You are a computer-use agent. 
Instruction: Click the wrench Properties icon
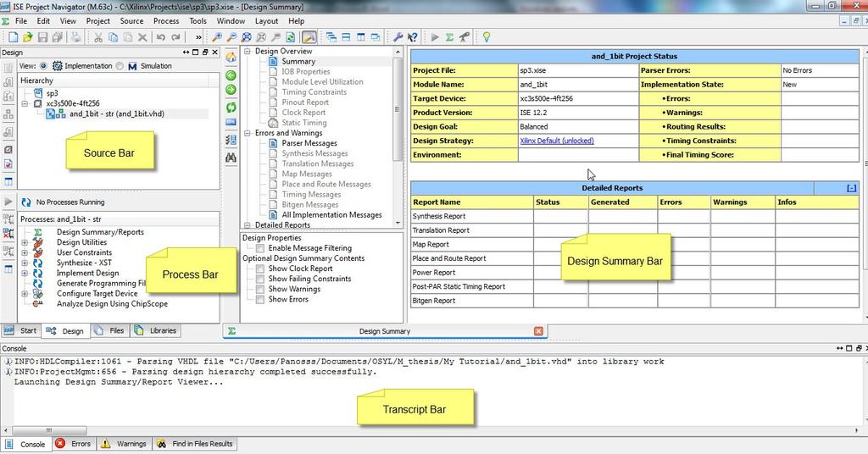398,37
